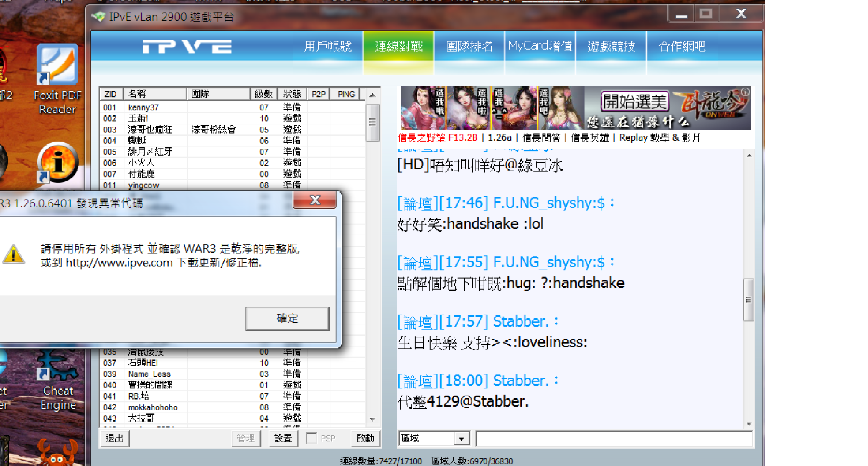
Task: Select player 大技哥 in the list
Action: (232, 418)
